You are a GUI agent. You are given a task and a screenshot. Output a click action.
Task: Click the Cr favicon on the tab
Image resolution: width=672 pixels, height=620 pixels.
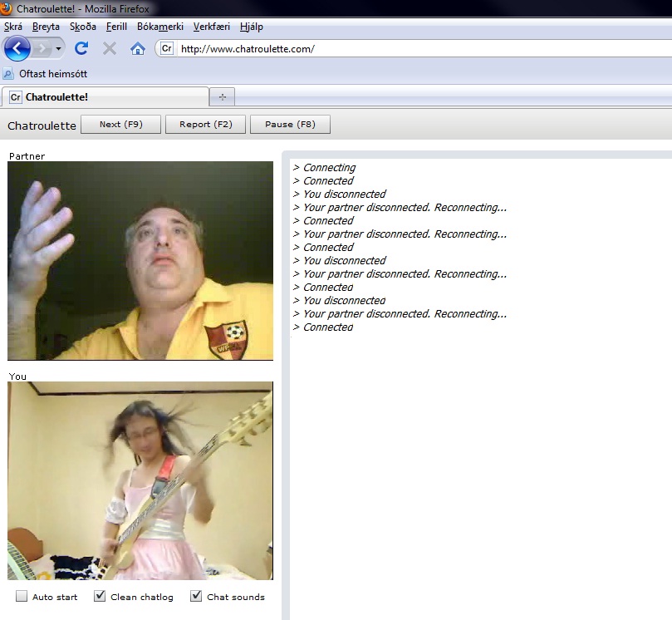coord(16,97)
